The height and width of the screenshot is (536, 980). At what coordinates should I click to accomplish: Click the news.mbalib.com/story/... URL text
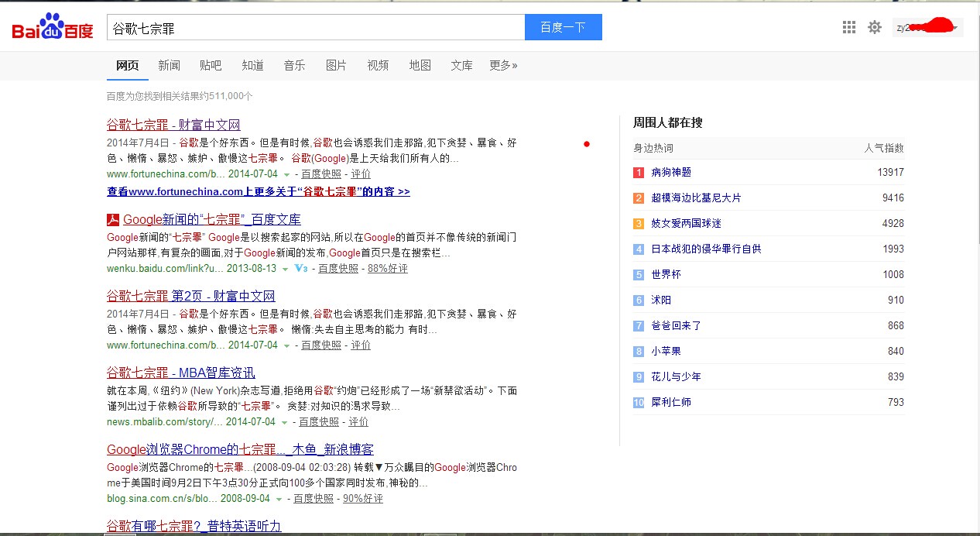pyautogui.click(x=164, y=422)
